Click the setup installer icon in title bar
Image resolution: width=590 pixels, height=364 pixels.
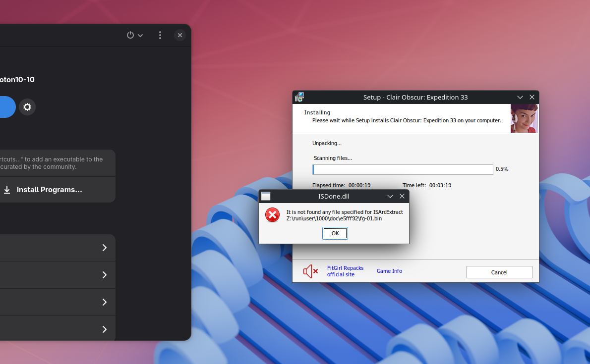(299, 97)
